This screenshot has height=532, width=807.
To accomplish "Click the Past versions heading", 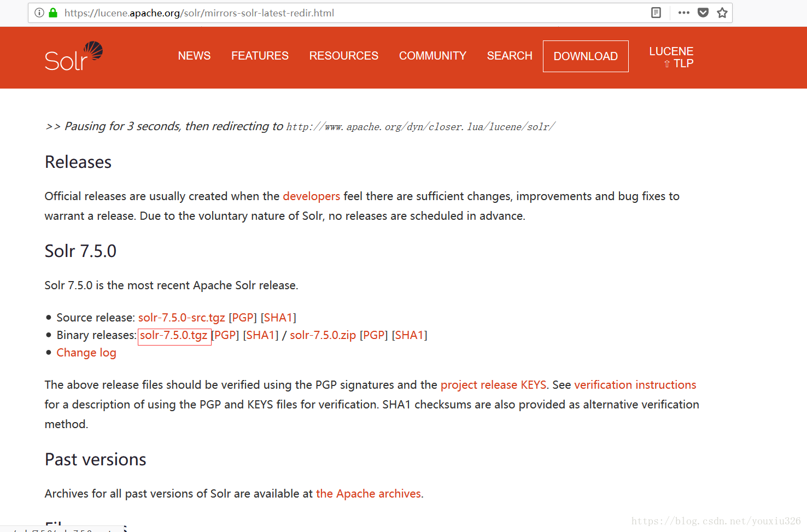I will click(x=96, y=459).
